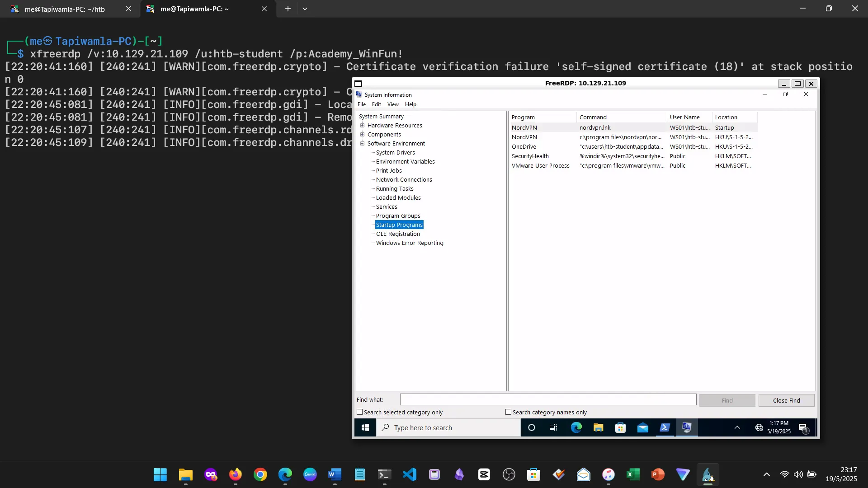Open Task View in remote taskbar
This screenshot has width=868, height=488.
(553, 427)
